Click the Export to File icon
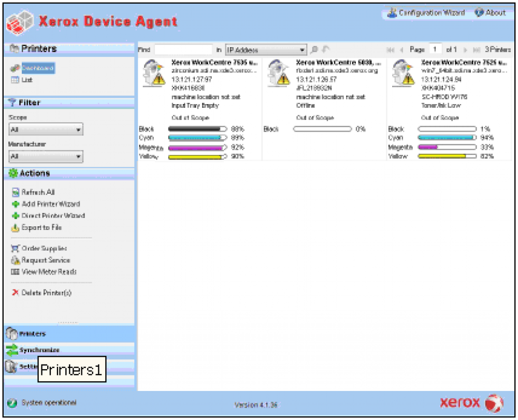 coord(15,227)
